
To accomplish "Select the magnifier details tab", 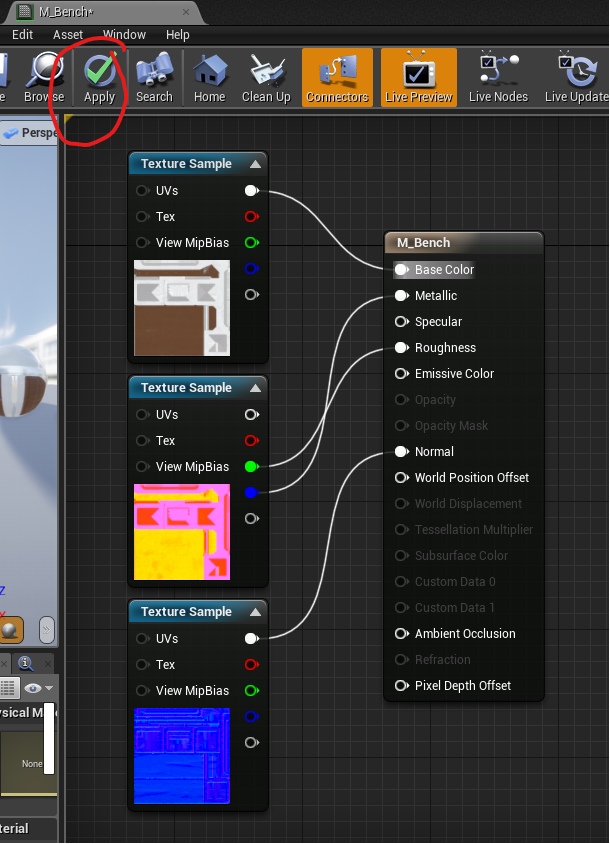I will (25, 663).
